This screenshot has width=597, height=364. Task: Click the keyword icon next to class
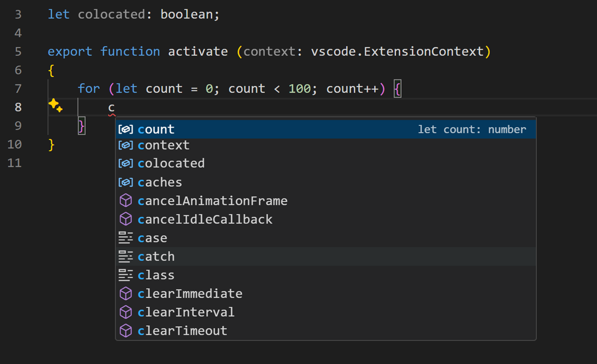click(x=125, y=274)
